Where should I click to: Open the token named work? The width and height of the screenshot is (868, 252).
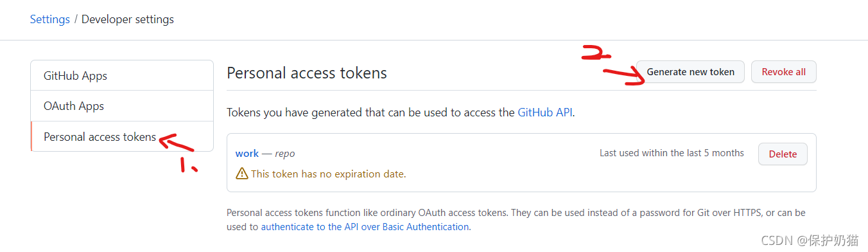point(247,154)
